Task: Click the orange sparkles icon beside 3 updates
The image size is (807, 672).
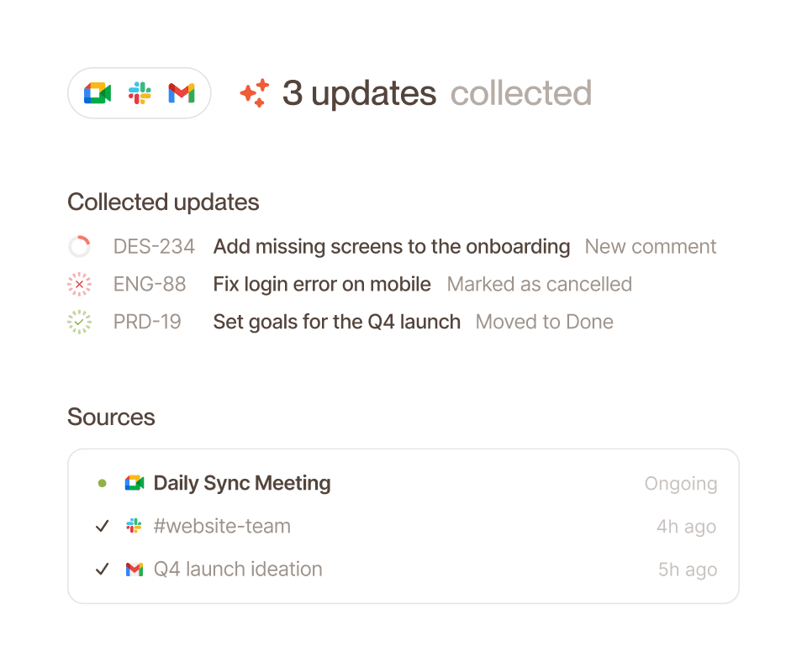Action: click(x=255, y=93)
